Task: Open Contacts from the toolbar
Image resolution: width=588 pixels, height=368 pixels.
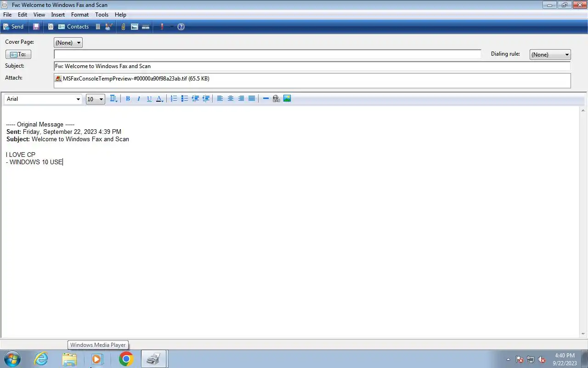Action: [73, 27]
